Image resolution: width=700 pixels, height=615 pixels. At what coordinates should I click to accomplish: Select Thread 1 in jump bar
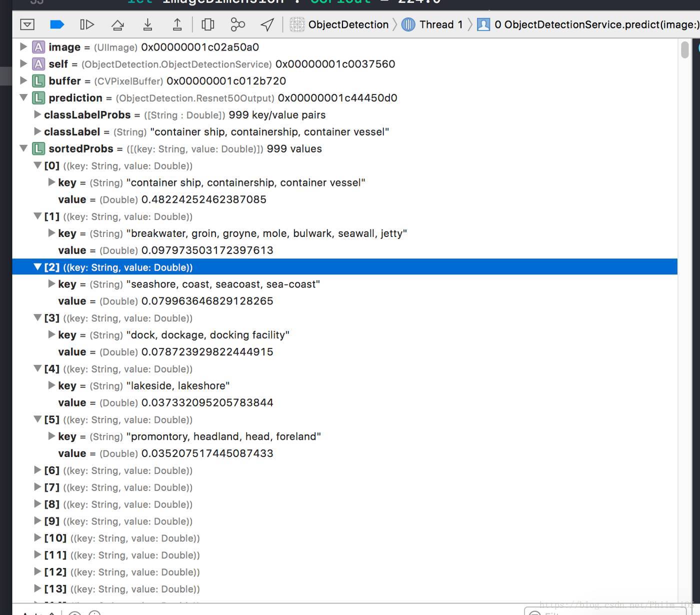point(441,24)
